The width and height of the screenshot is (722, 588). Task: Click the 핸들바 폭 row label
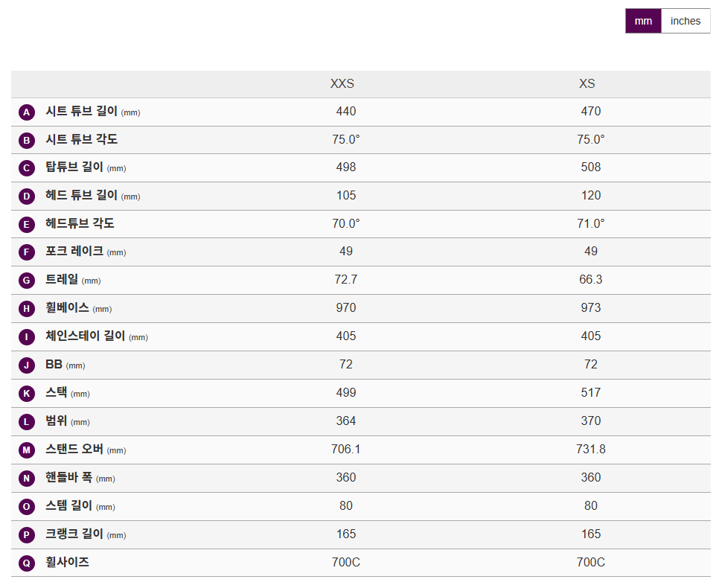pos(69,478)
